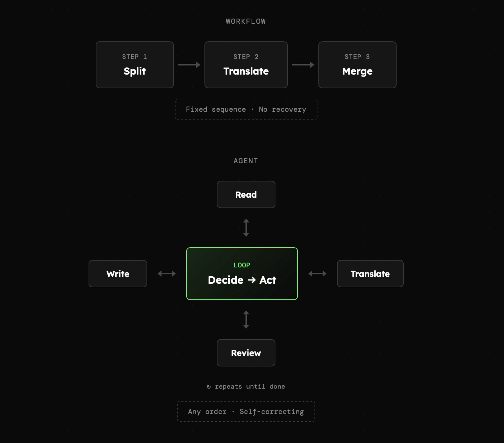Click the Review box

(246, 353)
